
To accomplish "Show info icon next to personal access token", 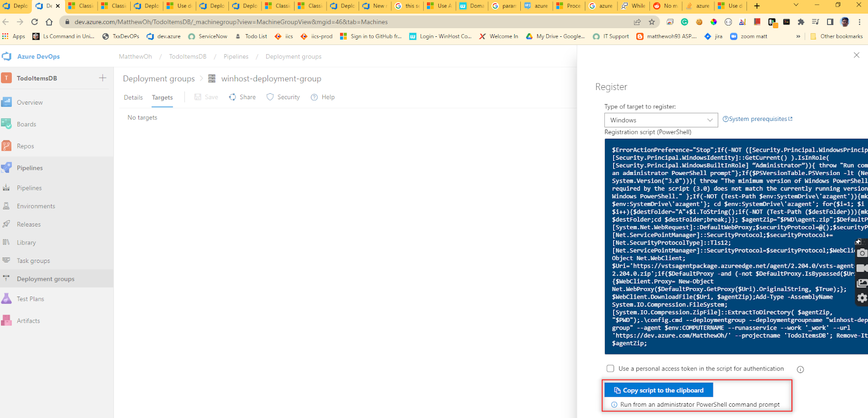I will pos(800,369).
